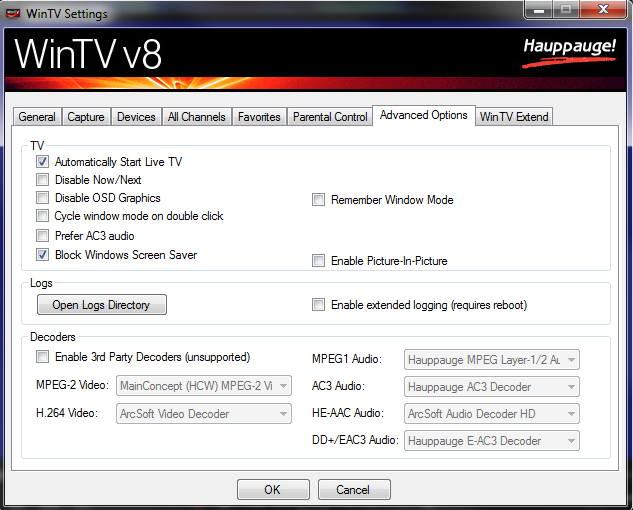Select the Advanced Options tab
This screenshot has height=510, width=633.
pos(424,115)
